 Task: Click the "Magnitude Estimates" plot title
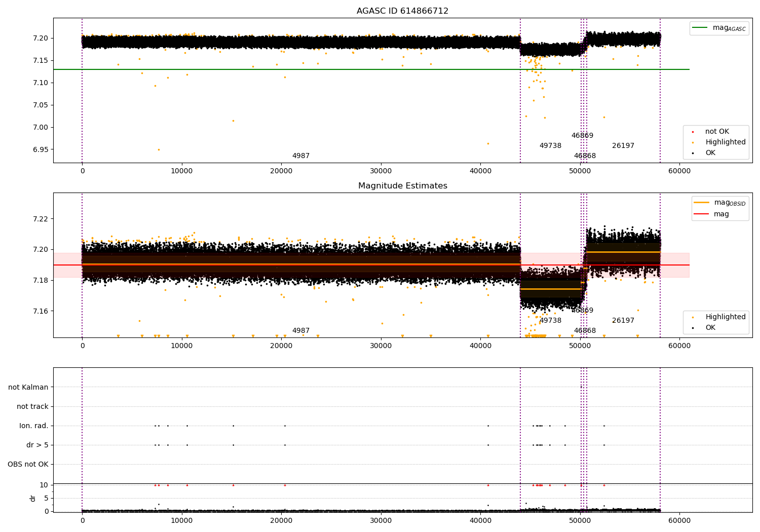point(402,186)
